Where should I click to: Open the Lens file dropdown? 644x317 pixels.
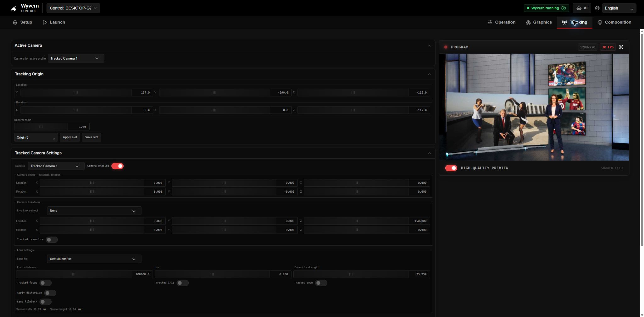(94, 259)
